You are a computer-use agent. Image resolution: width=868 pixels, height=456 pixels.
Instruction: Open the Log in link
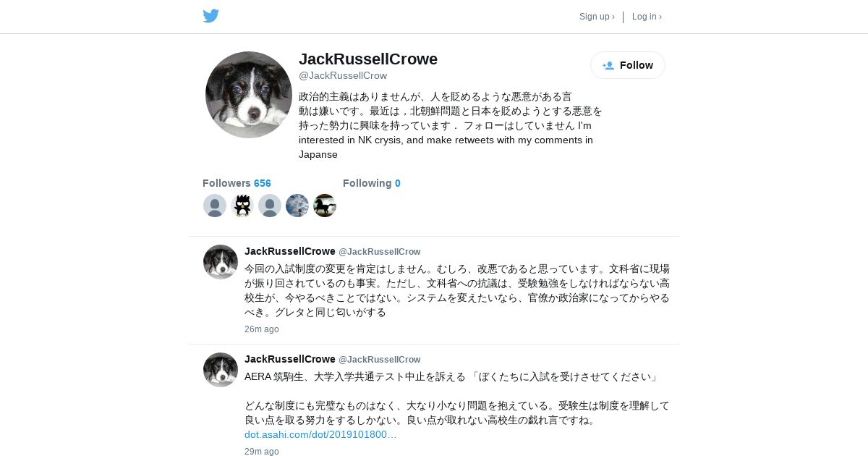click(x=647, y=17)
